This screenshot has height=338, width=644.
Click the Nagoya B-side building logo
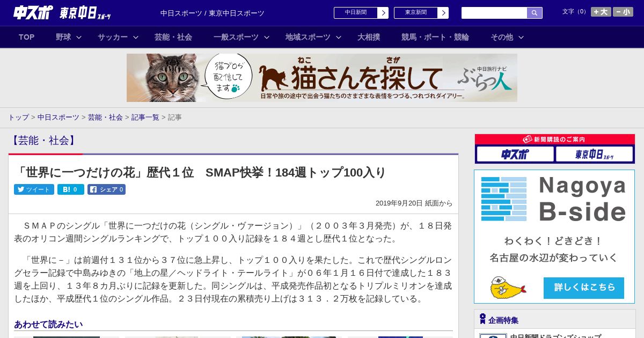click(504, 199)
